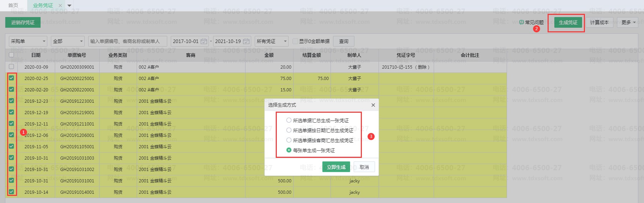The image size is (644, 203).
Task: Close the 选择生成方式 dialog with X
Action: point(373,105)
